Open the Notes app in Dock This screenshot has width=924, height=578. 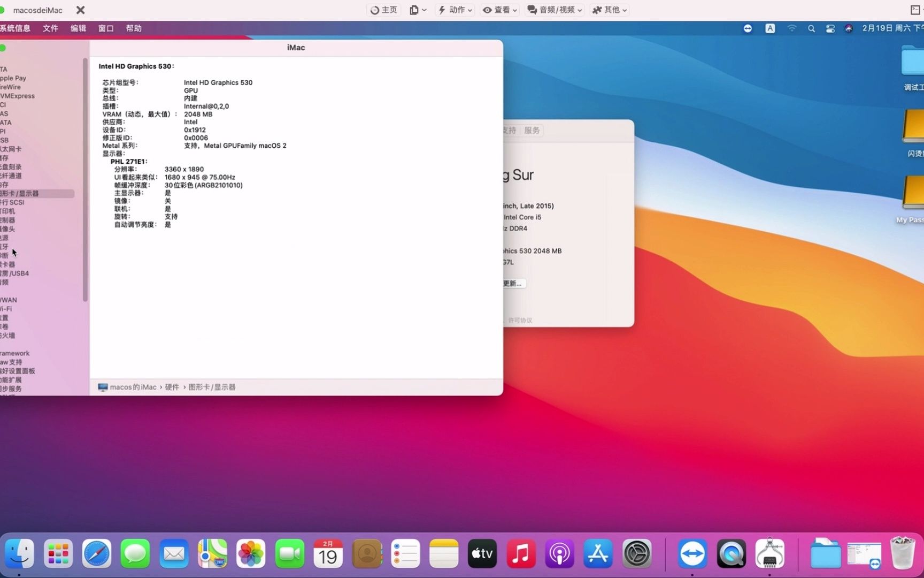coord(444,553)
